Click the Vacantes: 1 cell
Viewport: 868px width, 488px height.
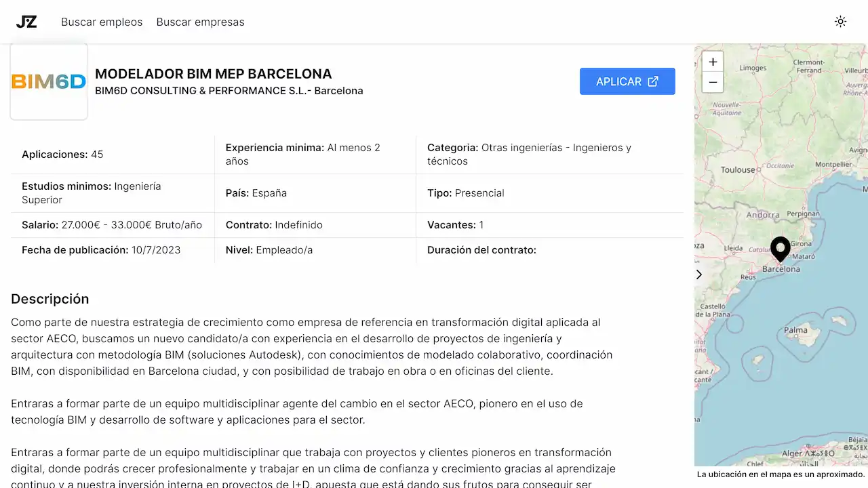click(550, 225)
